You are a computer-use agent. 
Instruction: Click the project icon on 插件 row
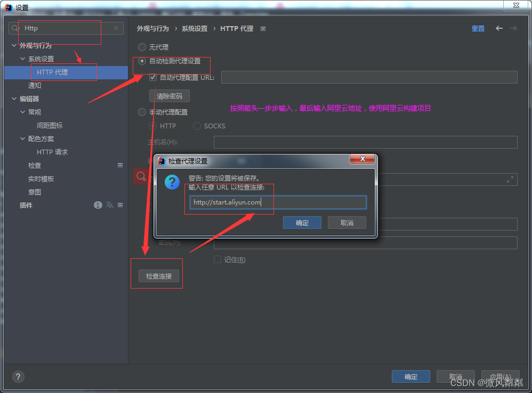(x=120, y=205)
